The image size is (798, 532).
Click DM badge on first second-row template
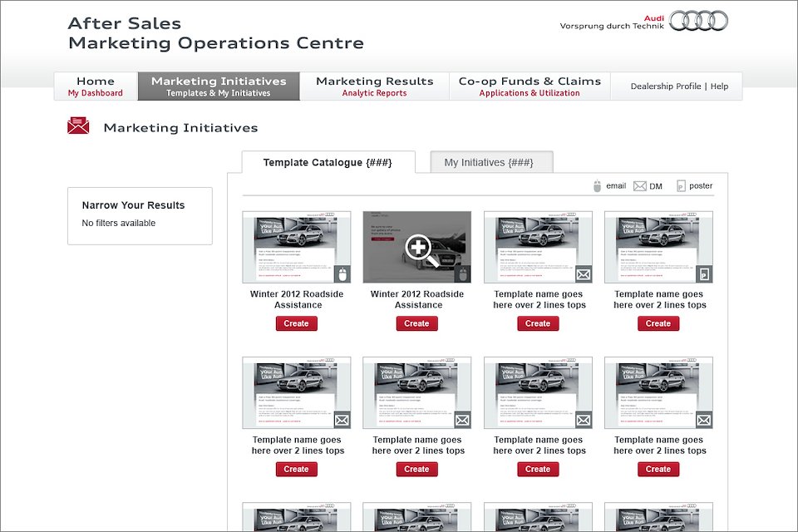[342, 420]
